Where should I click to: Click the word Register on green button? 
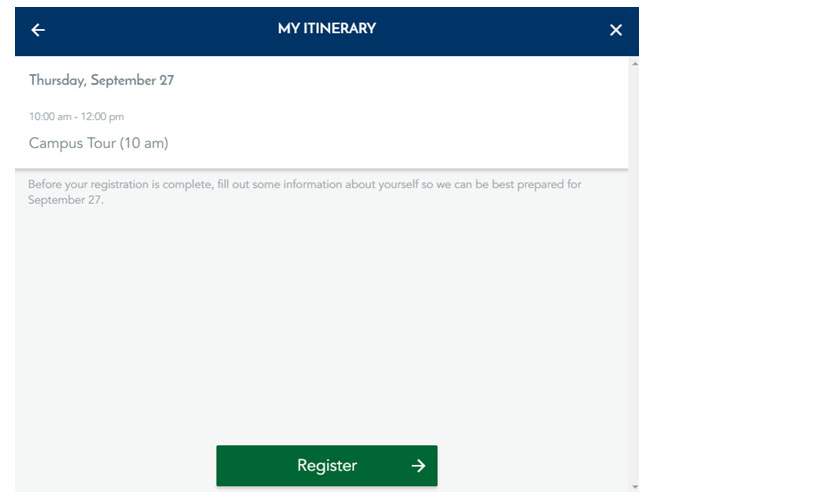(x=327, y=465)
